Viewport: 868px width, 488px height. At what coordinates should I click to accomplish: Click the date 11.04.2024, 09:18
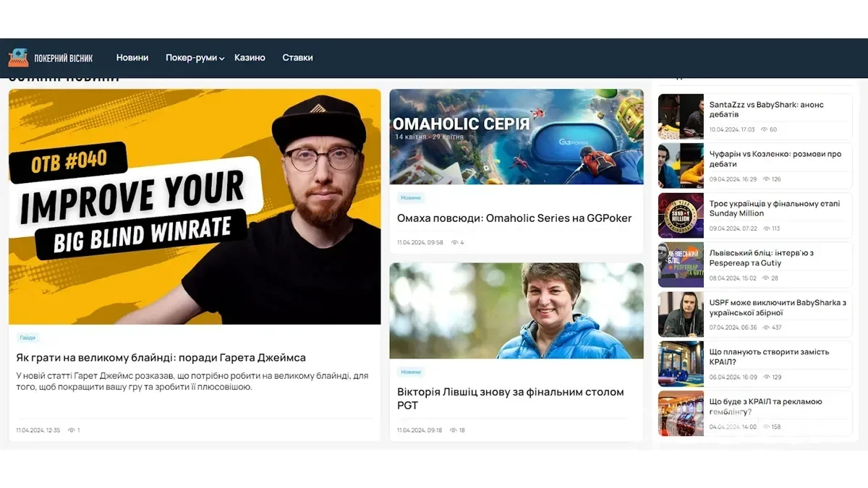coord(420,430)
